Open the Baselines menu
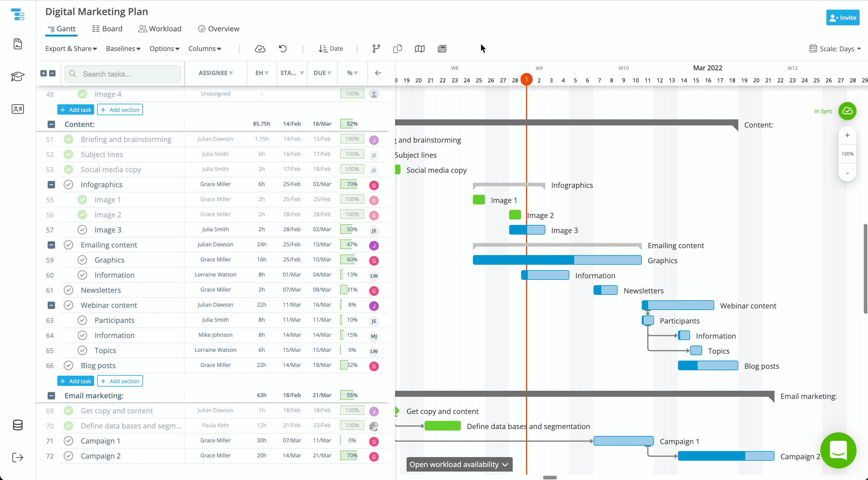The width and height of the screenshot is (868, 480). click(x=123, y=49)
